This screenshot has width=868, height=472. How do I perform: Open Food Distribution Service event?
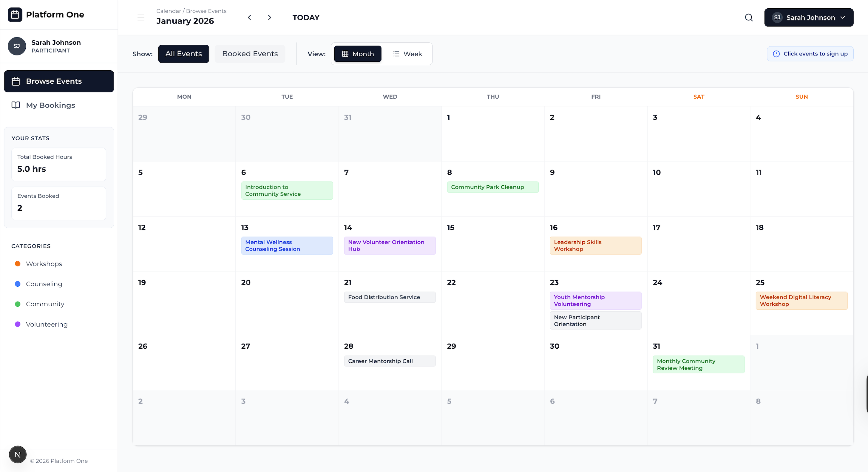pos(390,297)
